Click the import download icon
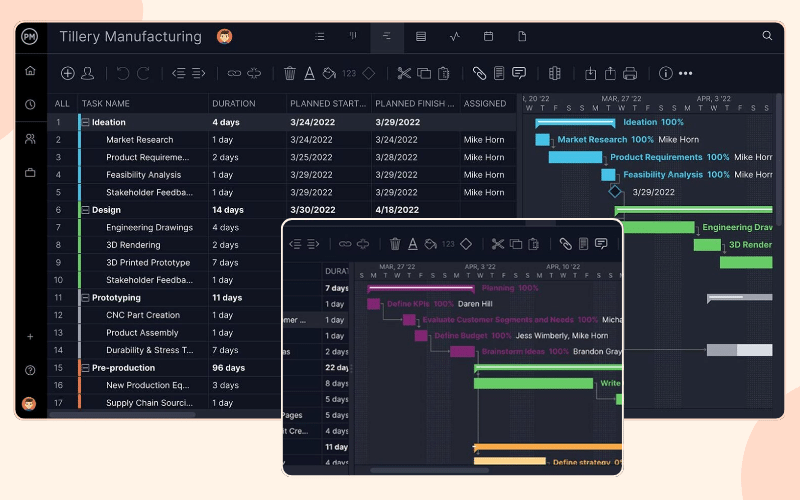The width and height of the screenshot is (800, 500). click(590, 73)
